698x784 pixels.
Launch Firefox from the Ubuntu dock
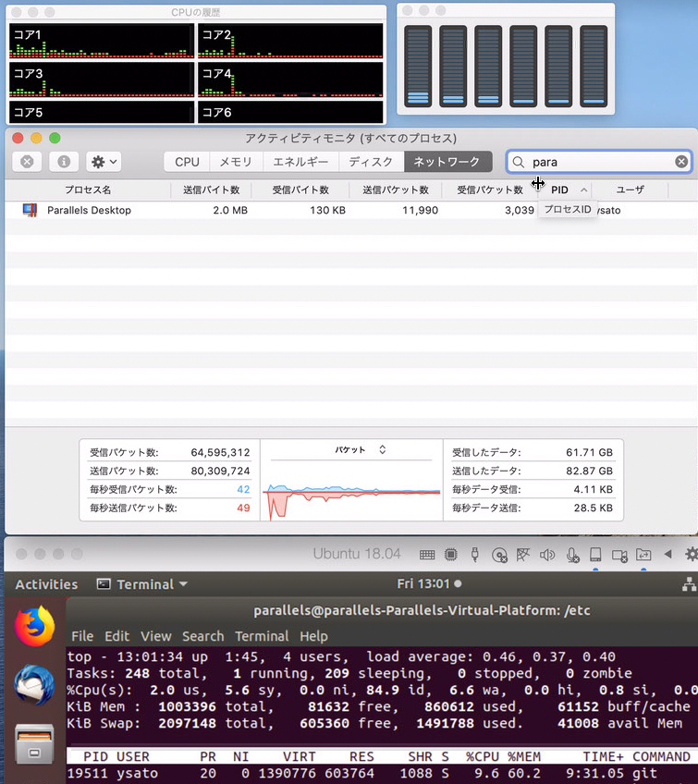[x=34, y=628]
